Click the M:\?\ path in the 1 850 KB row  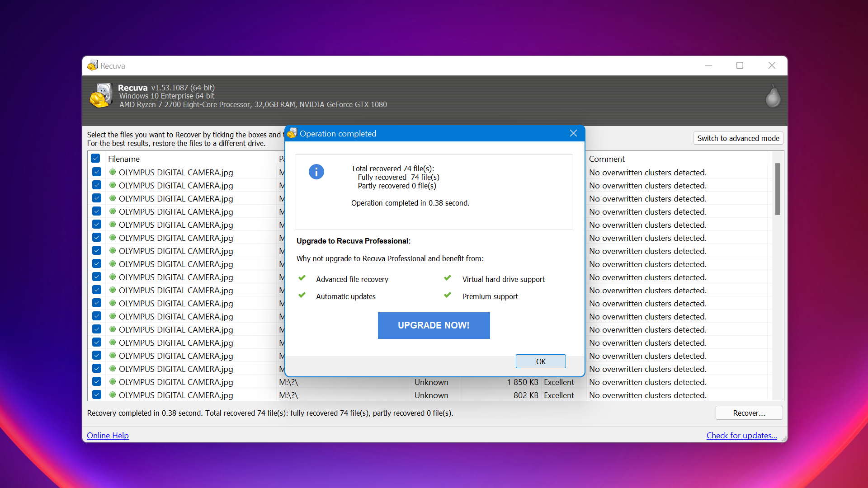[288, 382]
